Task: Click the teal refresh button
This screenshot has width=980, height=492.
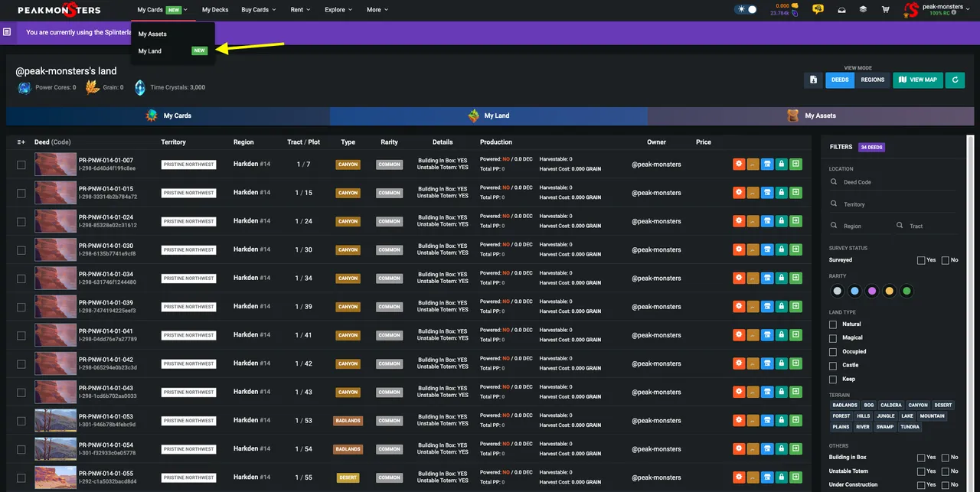Action: [955, 80]
